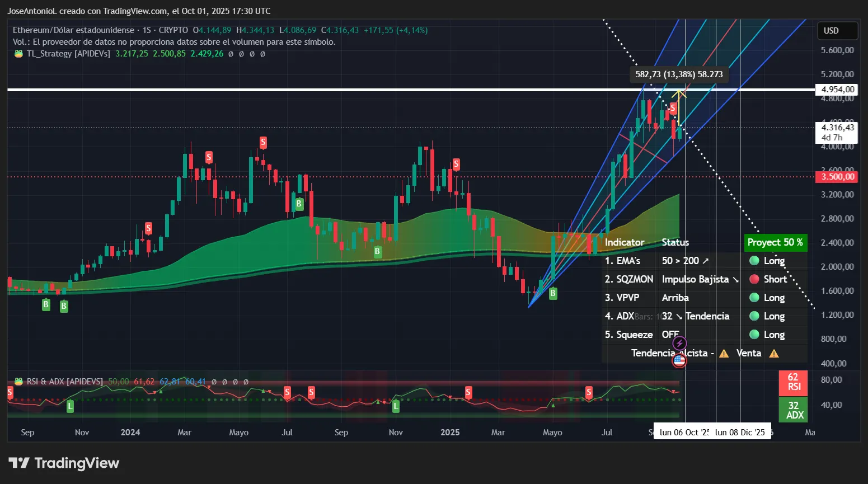The height and width of the screenshot is (484, 868).
Task: Click the US flag economic event icon
Action: point(679,361)
